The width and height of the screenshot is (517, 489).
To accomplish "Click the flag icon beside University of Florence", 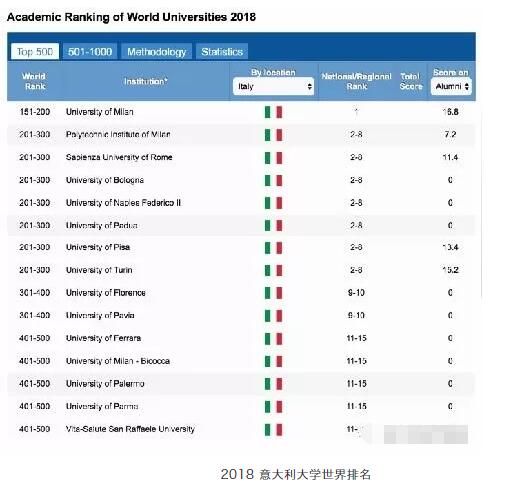I will pos(273,293).
